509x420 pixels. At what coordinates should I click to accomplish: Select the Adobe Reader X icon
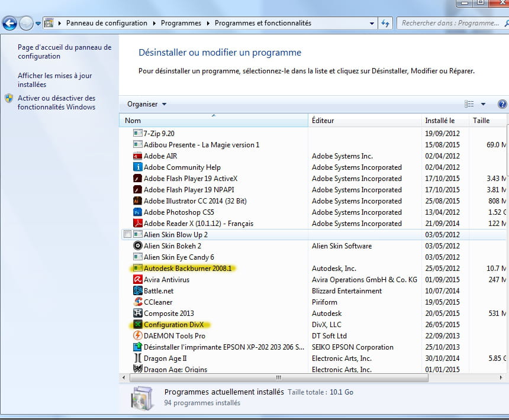[138, 224]
